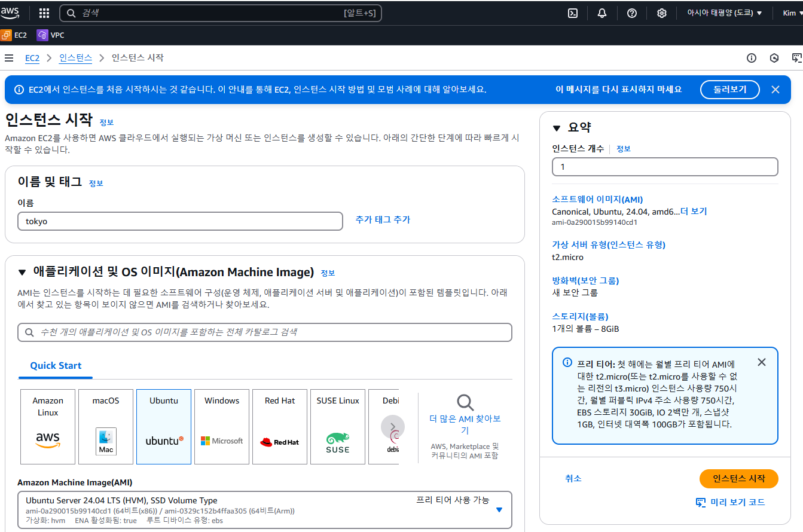Image resolution: width=803 pixels, height=532 pixels.
Task: Collapse the 요약 summary section
Action: pos(557,128)
